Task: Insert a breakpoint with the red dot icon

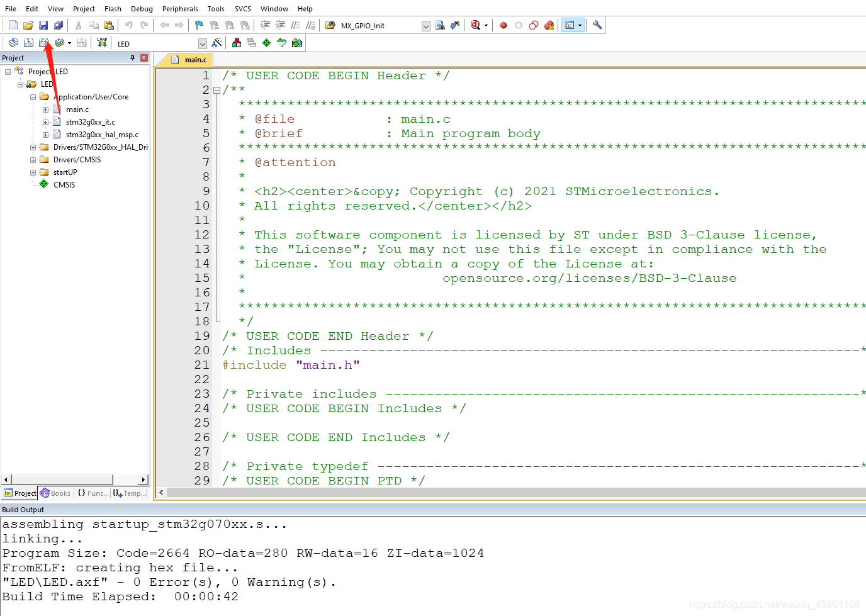Action: 503,25
